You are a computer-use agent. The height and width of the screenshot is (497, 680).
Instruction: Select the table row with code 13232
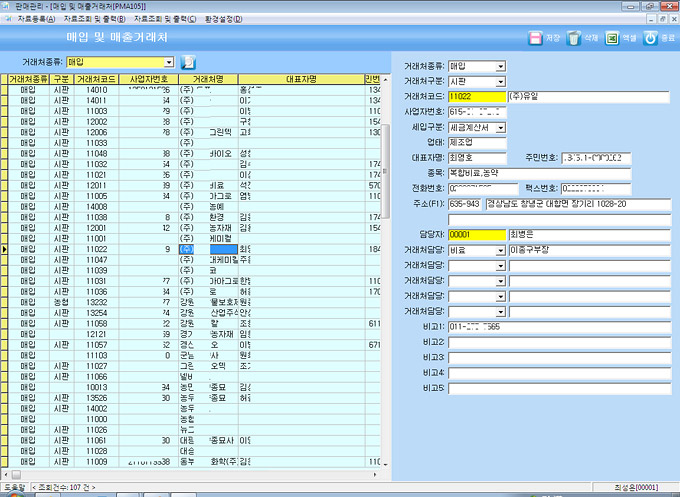(191, 302)
